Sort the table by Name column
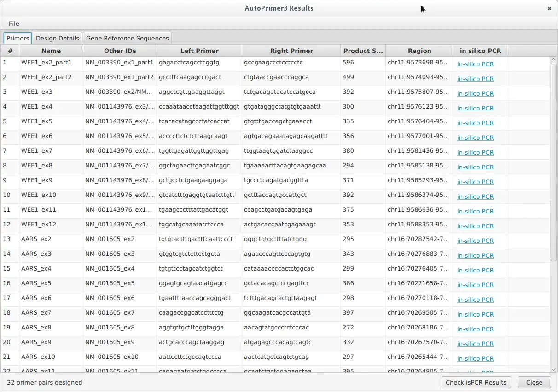 tap(51, 51)
